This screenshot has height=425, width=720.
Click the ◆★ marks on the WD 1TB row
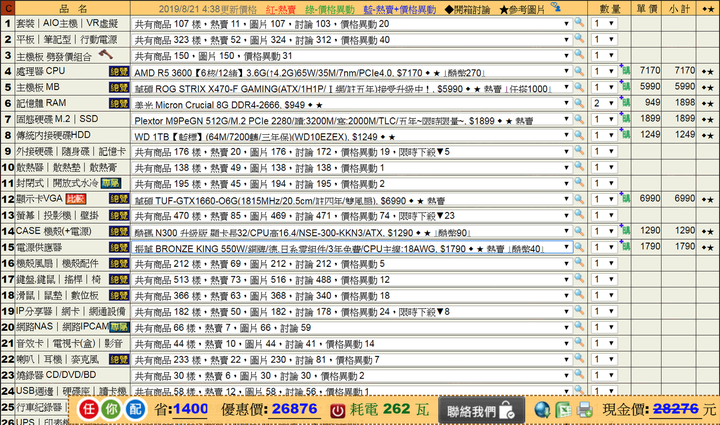708,135
